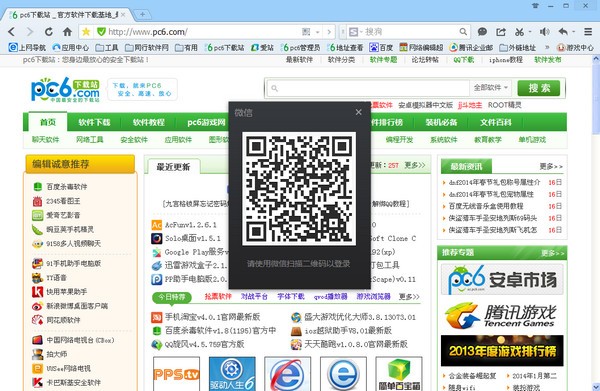
Task: Click the share page toolbar icon
Action: pos(501,32)
